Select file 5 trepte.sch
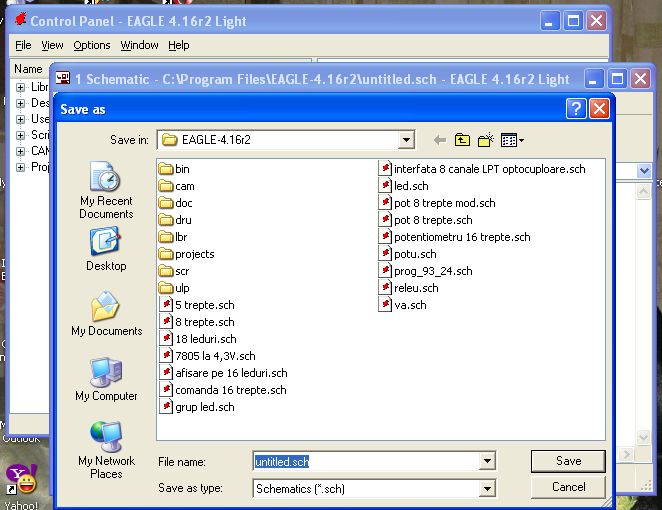The image size is (662, 510). [197, 305]
